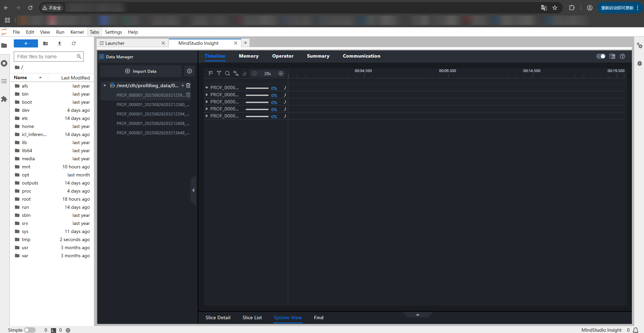The height and width of the screenshot is (333, 644).
Task: Create new folder in file browser
Action: tap(45, 43)
